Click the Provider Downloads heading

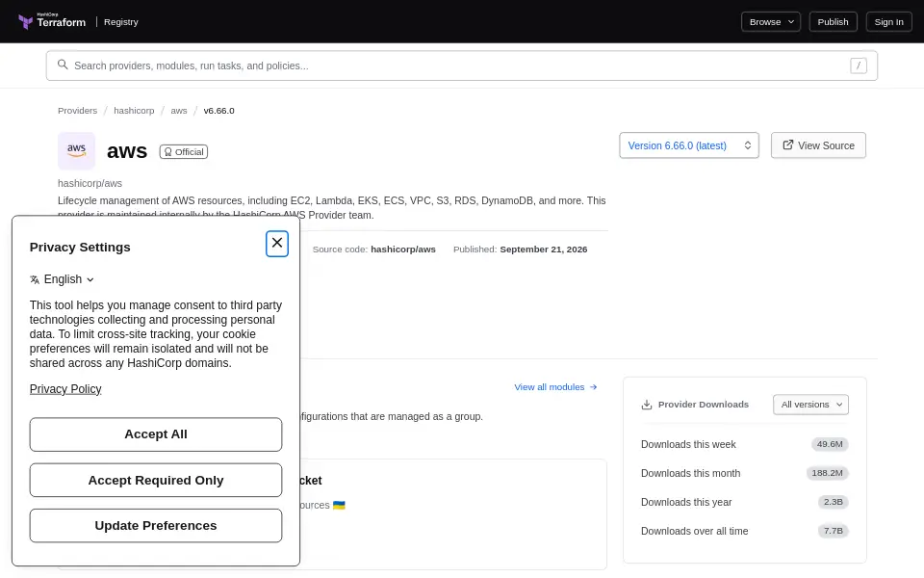[x=703, y=404]
